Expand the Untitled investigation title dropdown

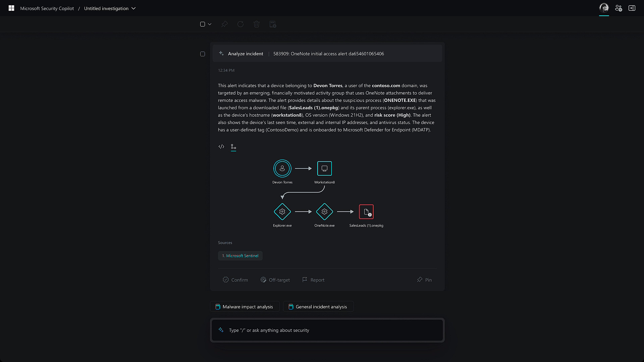133,8
